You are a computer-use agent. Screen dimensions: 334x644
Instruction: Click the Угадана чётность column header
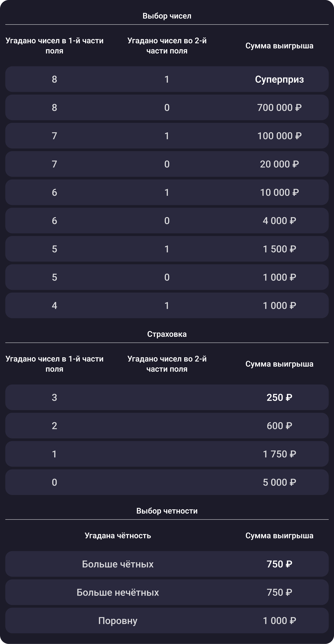coord(118,535)
